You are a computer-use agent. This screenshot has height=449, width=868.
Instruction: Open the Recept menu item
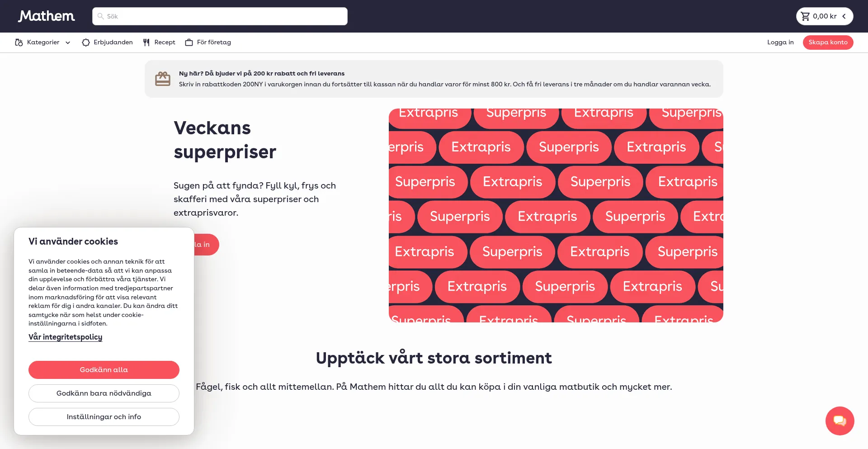click(x=165, y=43)
